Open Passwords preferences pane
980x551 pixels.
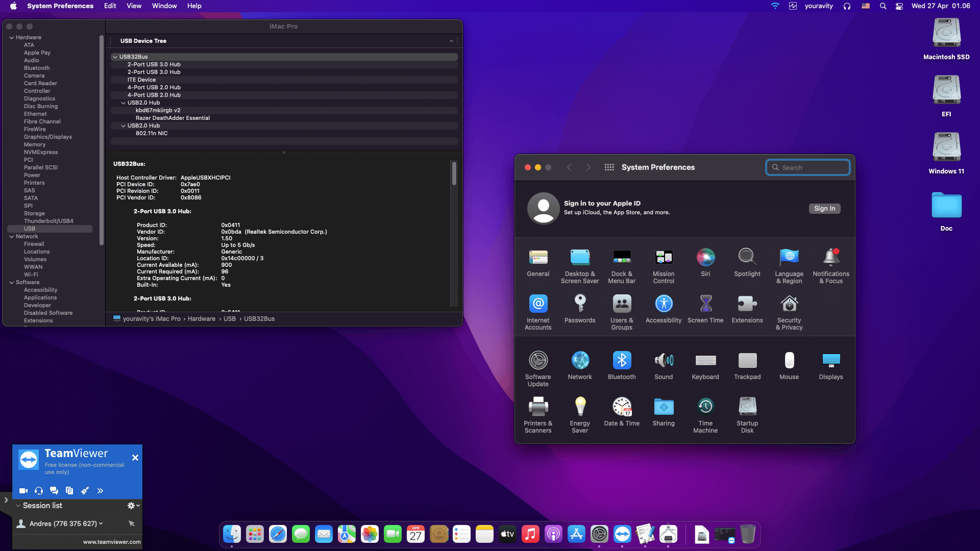580,310
